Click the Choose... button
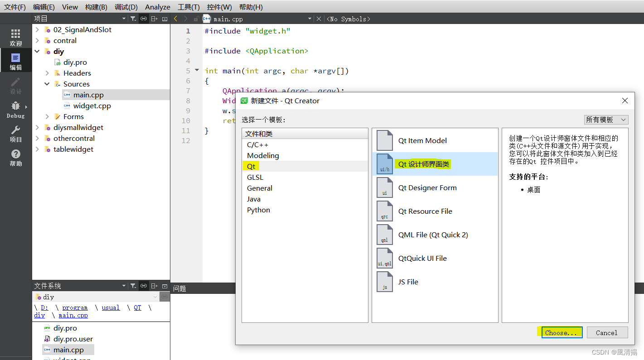The height and width of the screenshot is (360, 644). click(x=562, y=332)
